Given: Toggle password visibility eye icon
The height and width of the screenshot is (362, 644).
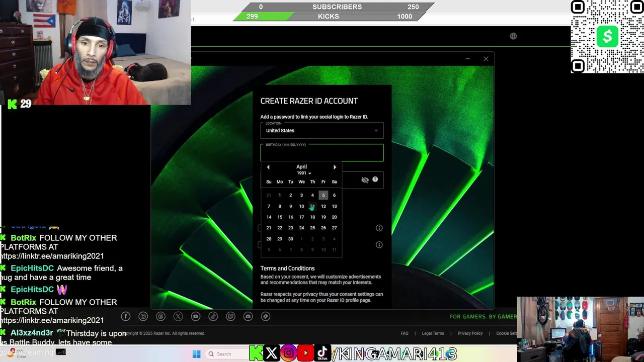Looking at the screenshot, I should [x=365, y=180].
